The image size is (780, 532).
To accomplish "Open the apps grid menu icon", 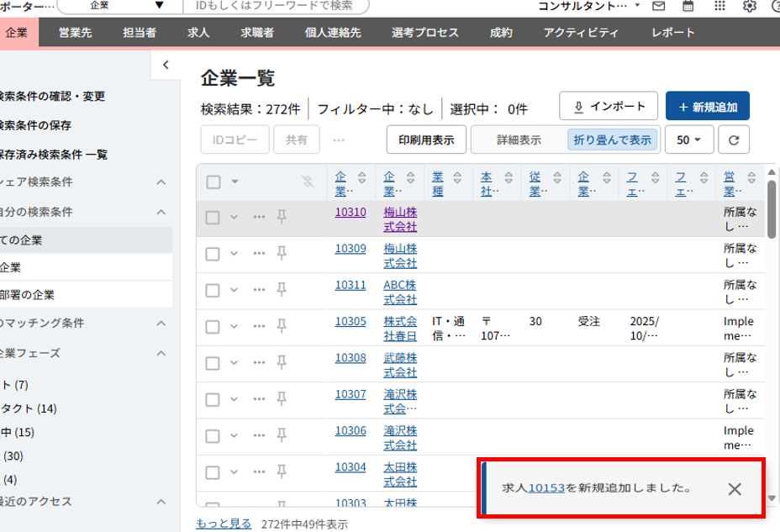I will pos(719,7).
